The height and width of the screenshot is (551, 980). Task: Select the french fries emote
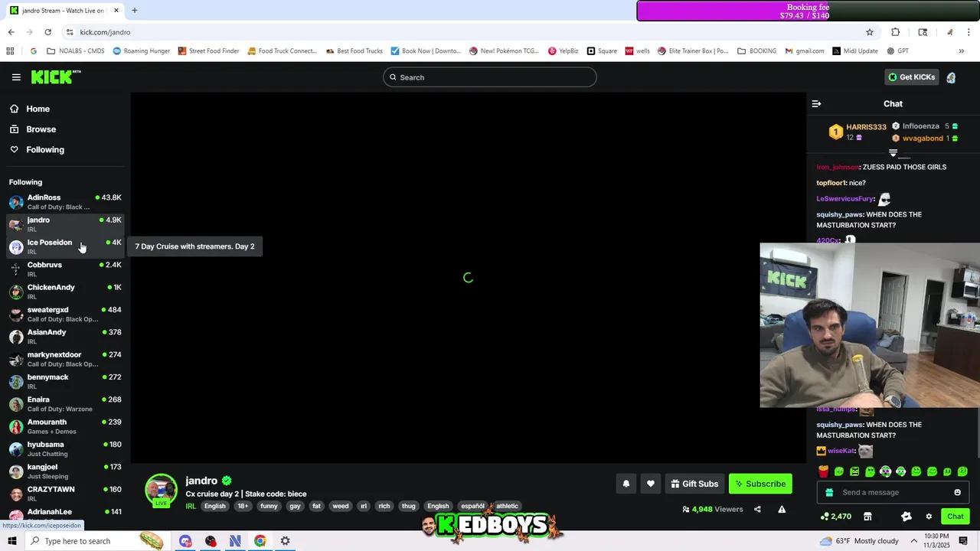point(824,471)
